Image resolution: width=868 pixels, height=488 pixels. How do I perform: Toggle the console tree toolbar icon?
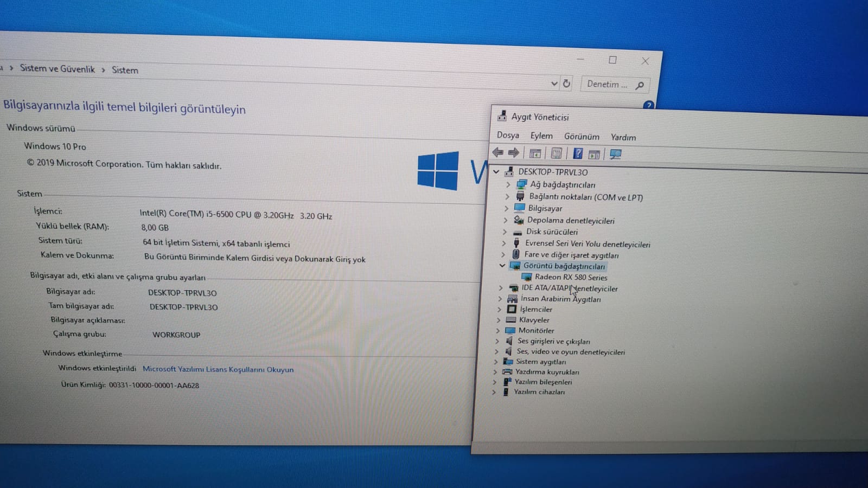[x=535, y=153]
